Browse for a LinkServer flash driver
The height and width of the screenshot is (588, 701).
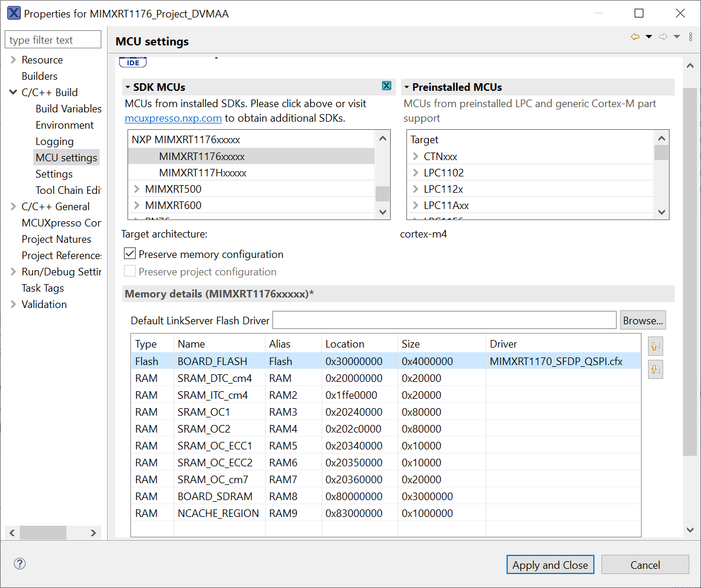pyautogui.click(x=643, y=320)
